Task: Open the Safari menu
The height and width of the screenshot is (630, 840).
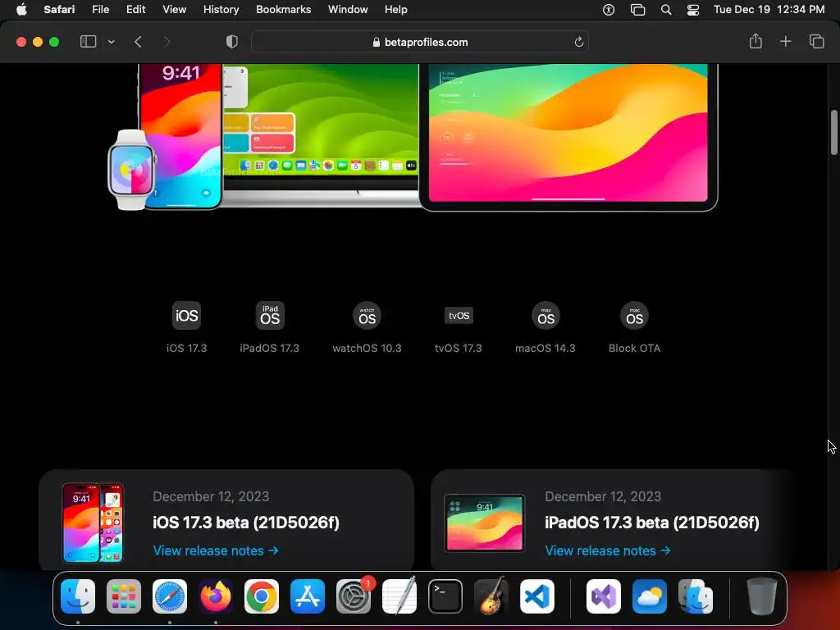Action: 59,10
